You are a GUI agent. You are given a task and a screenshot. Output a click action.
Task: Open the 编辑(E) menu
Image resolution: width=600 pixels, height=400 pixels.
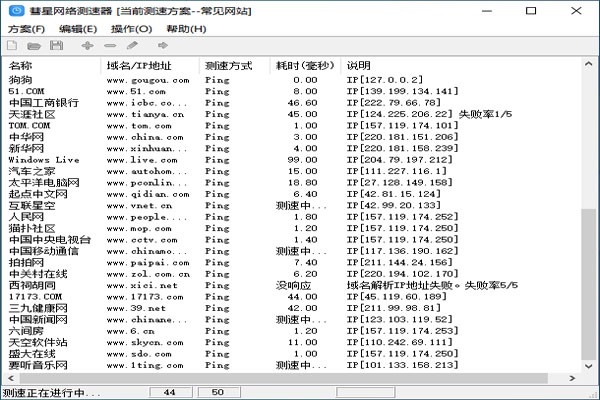pyautogui.click(x=78, y=29)
